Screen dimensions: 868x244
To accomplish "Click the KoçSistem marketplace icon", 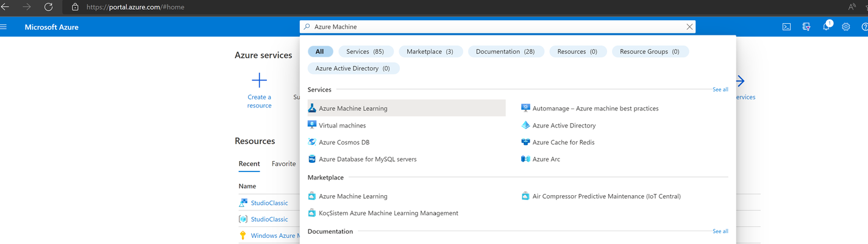I will click(x=312, y=213).
